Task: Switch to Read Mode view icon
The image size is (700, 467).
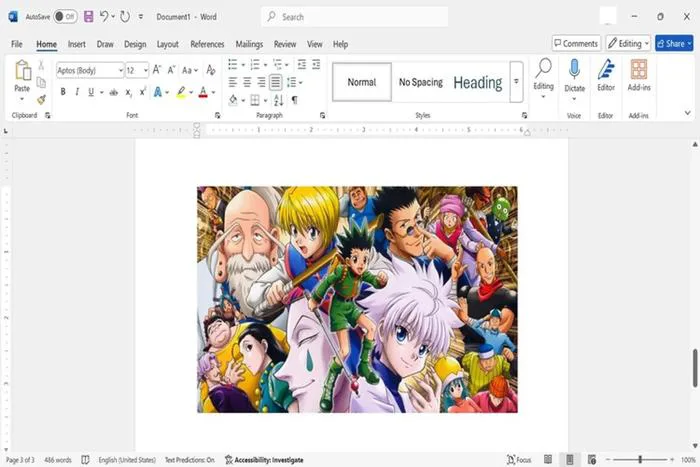Action: point(548,459)
